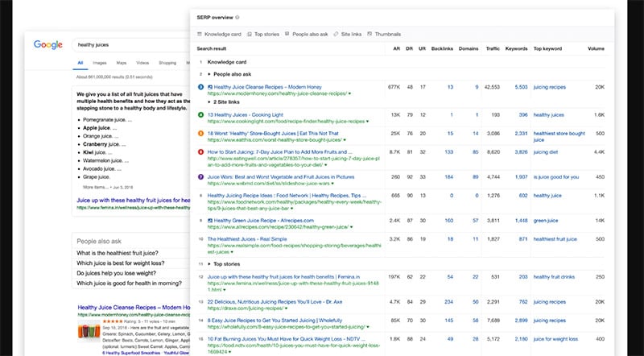Click the purple position 7 badge
This screenshot has width=644, height=356.
tap(200, 176)
